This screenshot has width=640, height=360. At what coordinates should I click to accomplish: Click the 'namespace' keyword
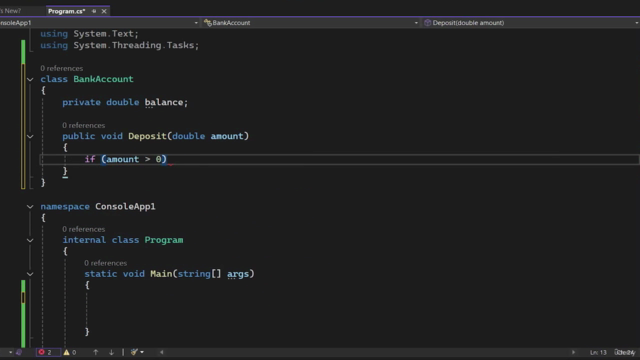coord(65,207)
